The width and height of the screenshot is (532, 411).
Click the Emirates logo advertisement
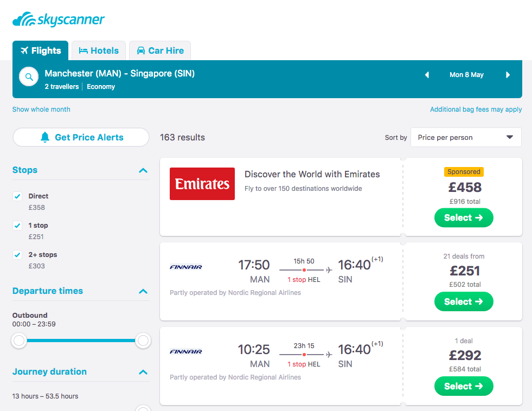202,184
